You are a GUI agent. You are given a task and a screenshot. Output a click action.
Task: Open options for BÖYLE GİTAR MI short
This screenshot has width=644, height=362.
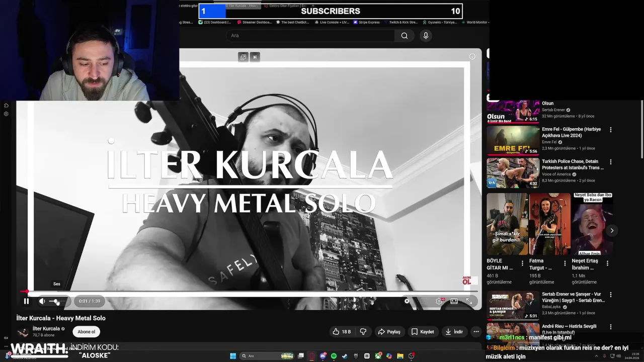pos(522,263)
